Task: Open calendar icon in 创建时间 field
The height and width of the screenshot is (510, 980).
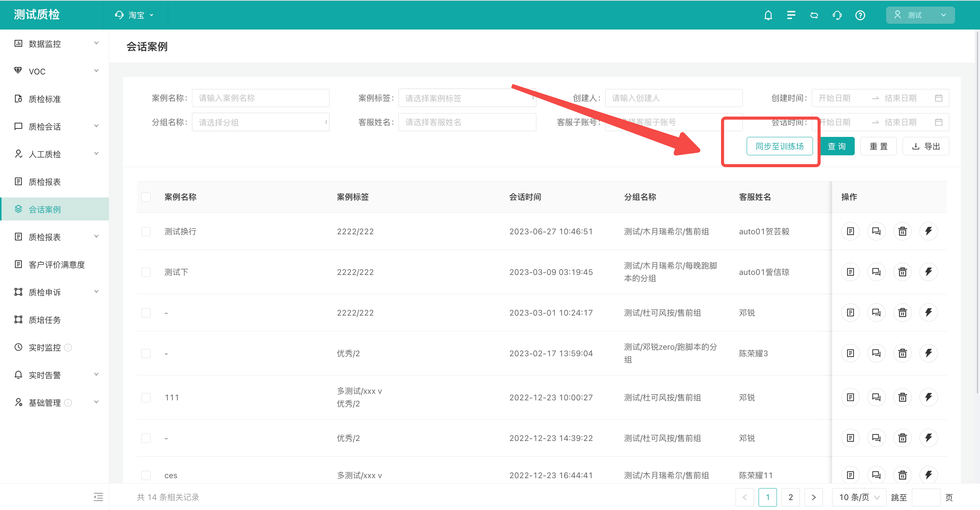Action: click(939, 98)
